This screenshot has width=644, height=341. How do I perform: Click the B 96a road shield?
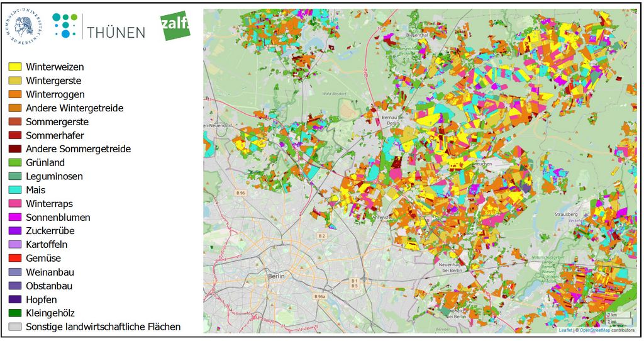[x=320, y=296]
